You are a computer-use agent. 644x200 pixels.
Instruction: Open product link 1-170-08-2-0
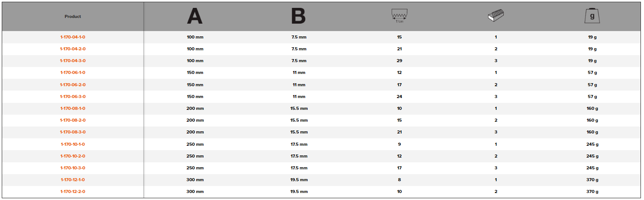click(x=73, y=120)
